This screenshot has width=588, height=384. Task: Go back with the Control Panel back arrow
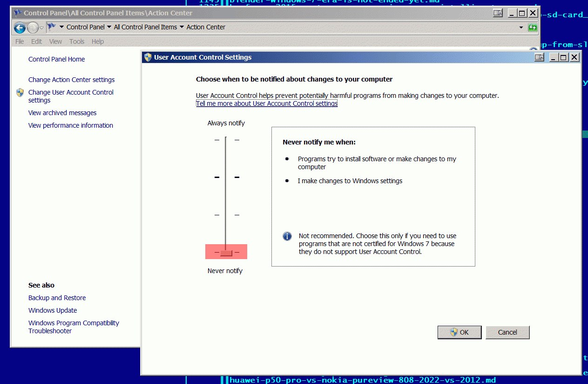point(20,27)
